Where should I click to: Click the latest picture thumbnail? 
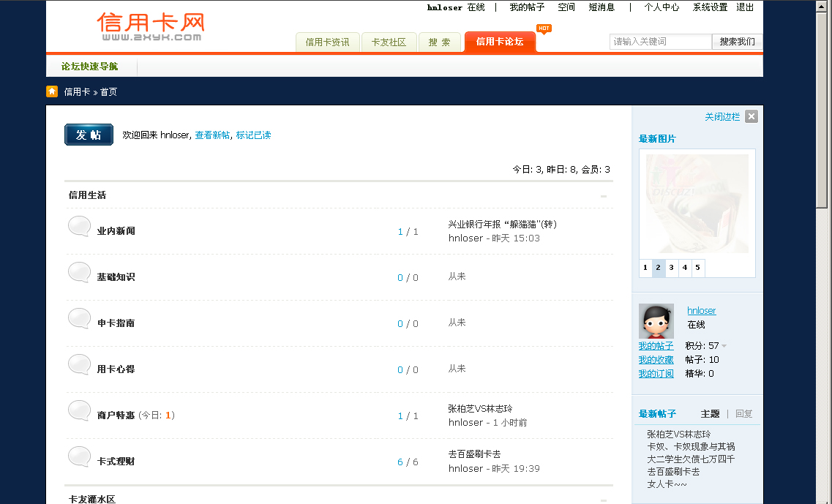[697, 204]
